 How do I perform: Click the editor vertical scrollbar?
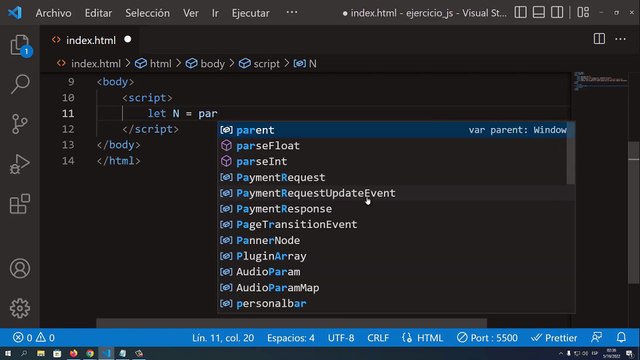633,212
